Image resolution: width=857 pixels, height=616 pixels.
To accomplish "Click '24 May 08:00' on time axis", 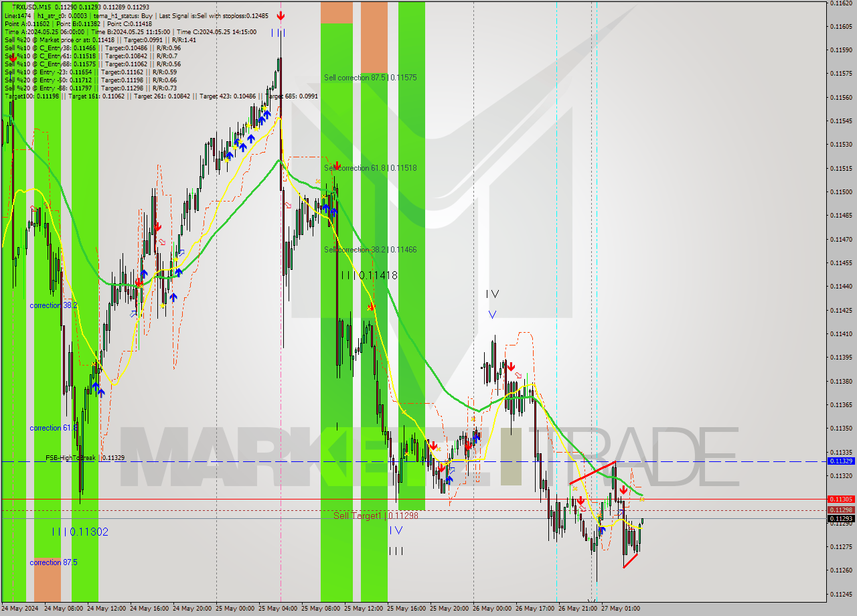I will tap(62, 609).
